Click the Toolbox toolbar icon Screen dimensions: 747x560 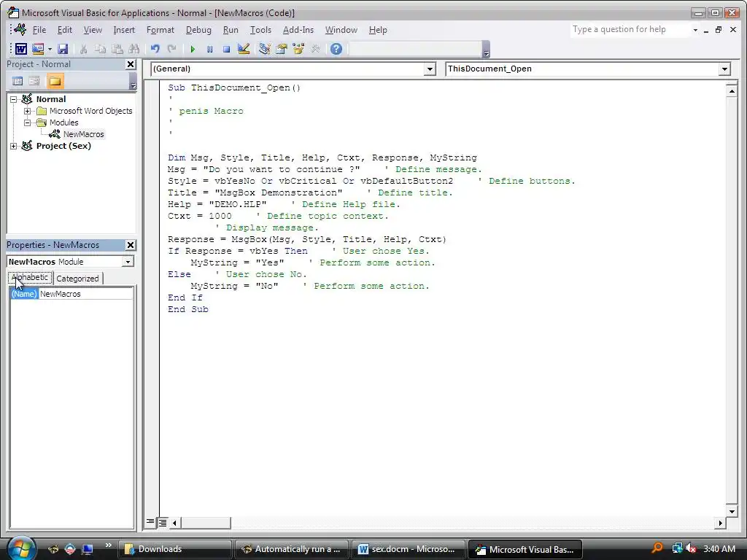[x=315, y=49]
